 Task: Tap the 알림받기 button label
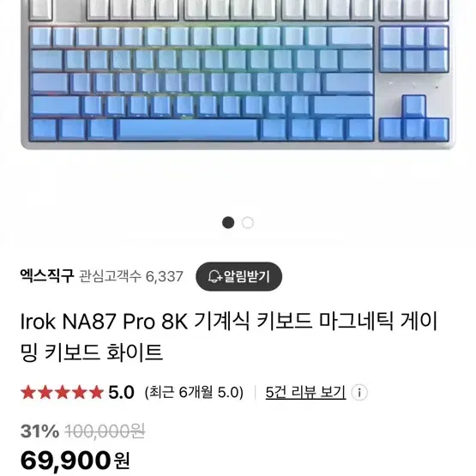point(246,276)
